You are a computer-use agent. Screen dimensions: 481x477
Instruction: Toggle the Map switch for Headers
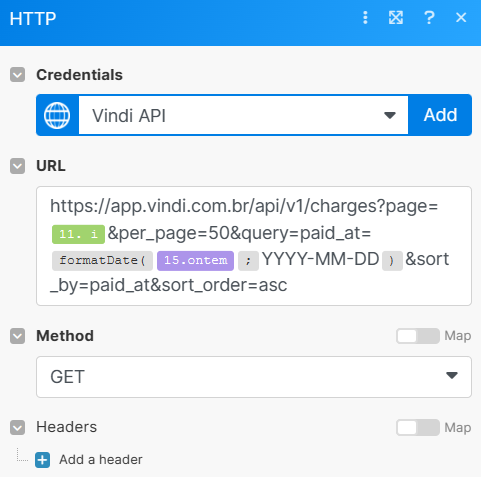(418, 428)
